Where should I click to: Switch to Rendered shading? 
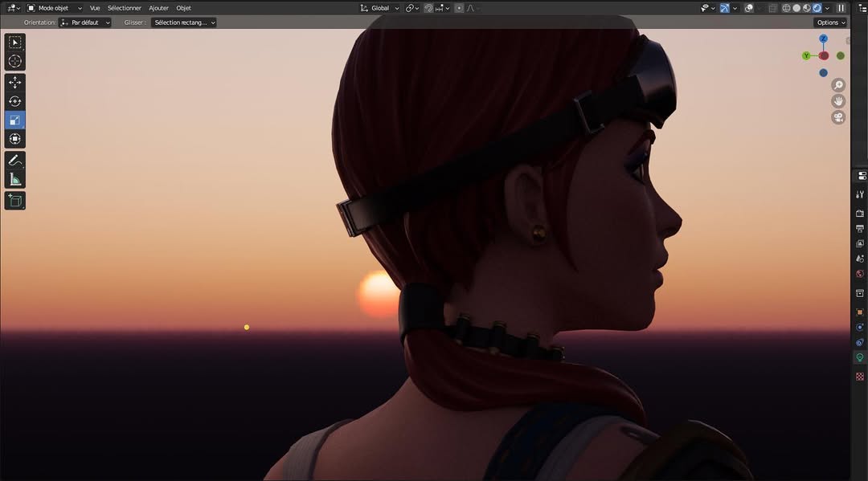click(x=817, y=8)
